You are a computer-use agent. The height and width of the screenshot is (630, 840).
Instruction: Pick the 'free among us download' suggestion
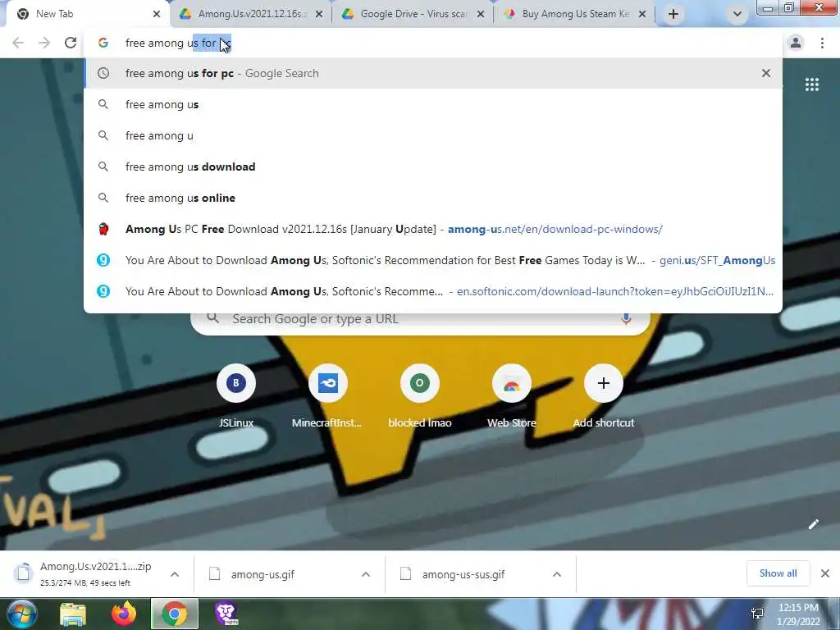(433, 167)
